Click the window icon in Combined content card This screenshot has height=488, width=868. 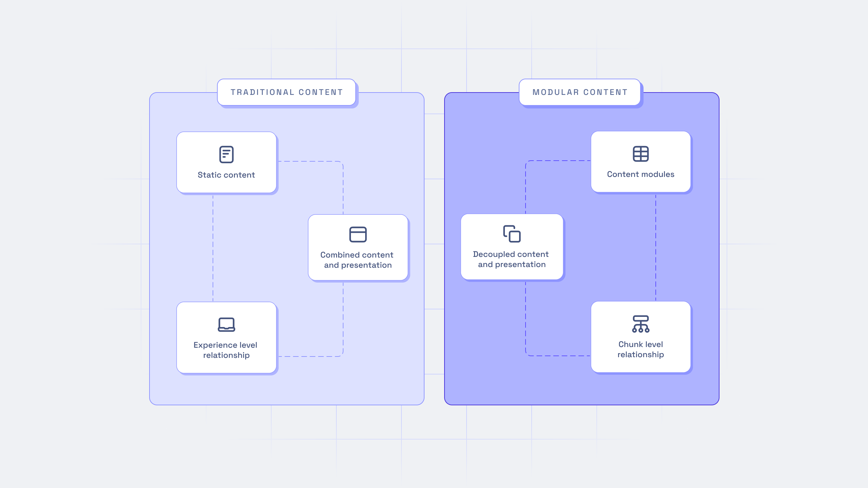pos(358,235)
